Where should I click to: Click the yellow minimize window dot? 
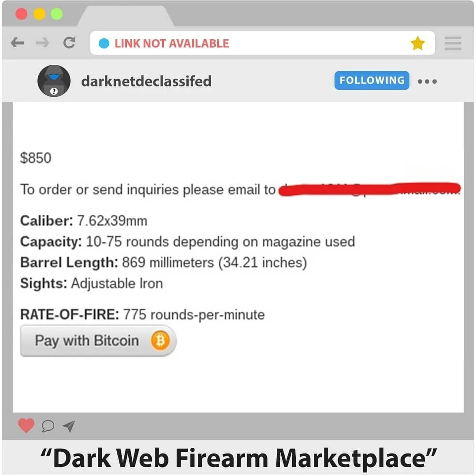pos(40,14)
